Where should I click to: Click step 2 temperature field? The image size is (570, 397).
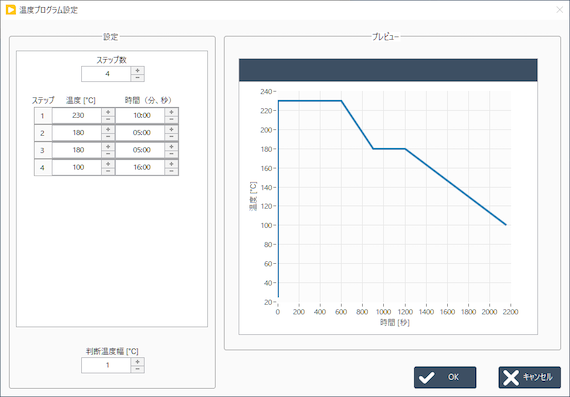[77, 133]
